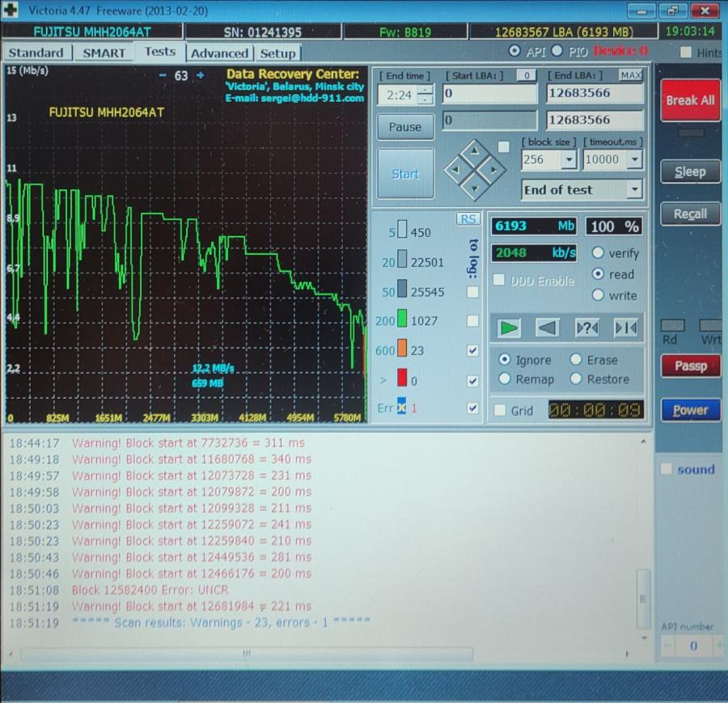Click the MAX end LBA button

tap(631, 75)
